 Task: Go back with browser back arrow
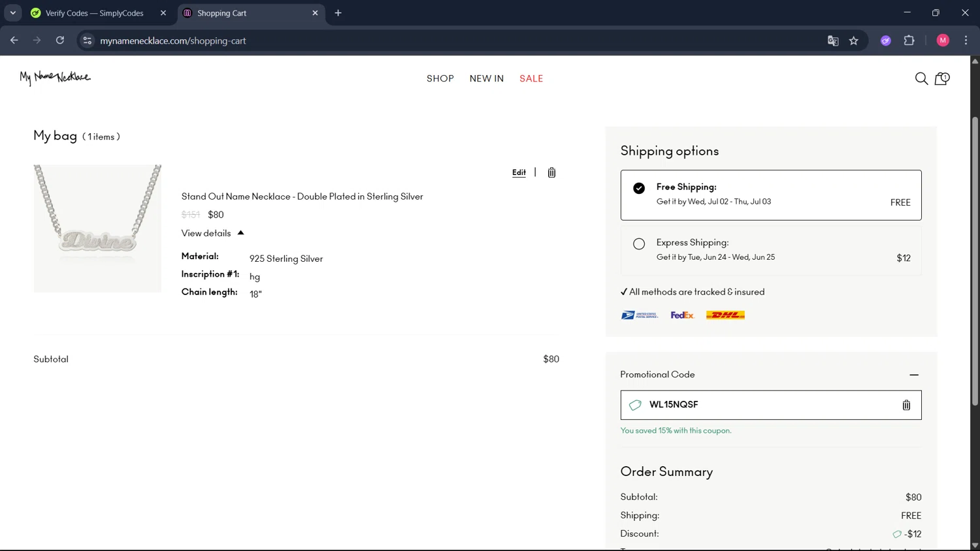pyautogui.click(x=14, y=40)
